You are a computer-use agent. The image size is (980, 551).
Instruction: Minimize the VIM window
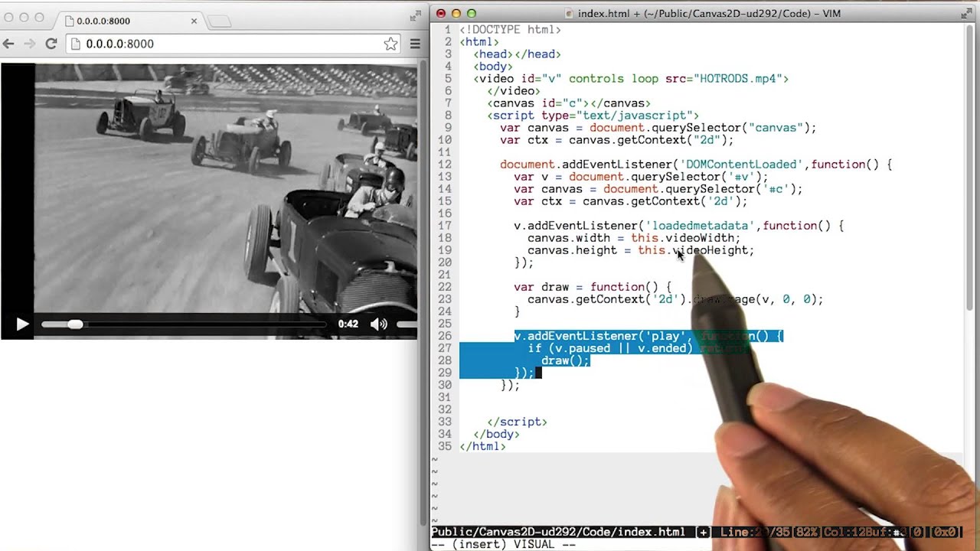(x=456, y=13)
